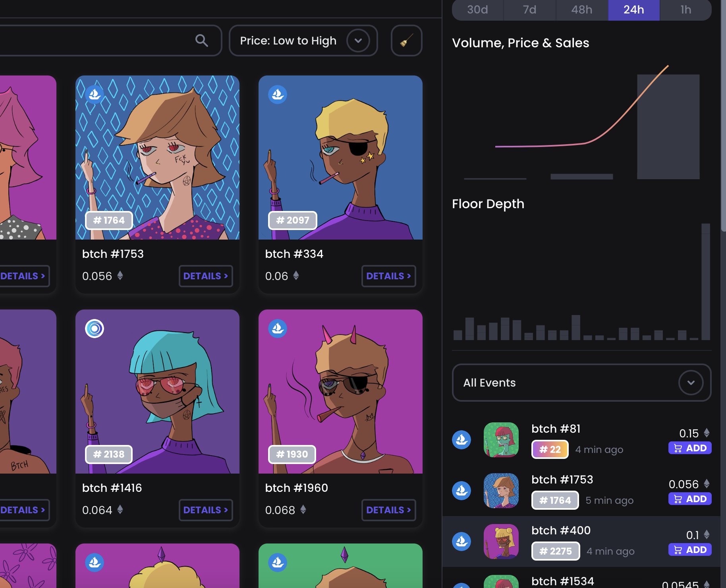
Task: Click rank badge #2138 on card image
Action: coord(109,454)
